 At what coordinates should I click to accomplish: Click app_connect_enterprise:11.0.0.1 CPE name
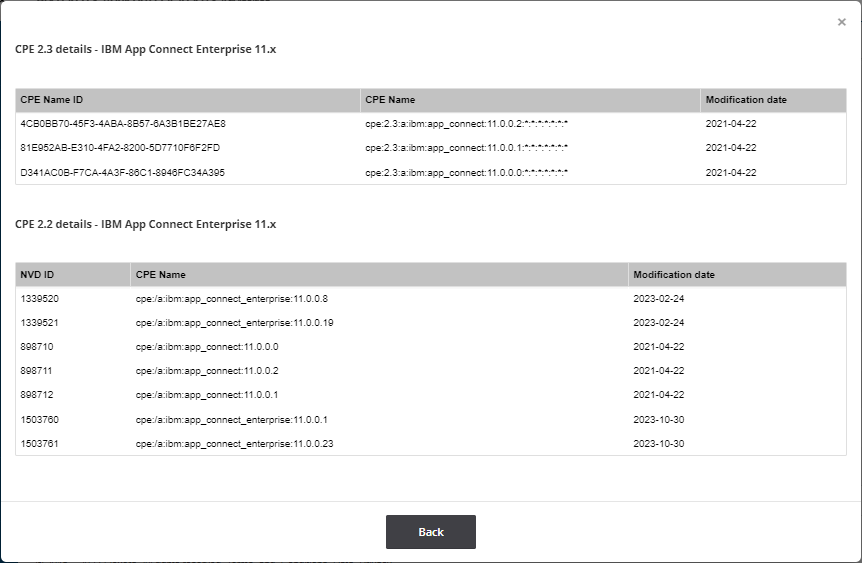tap(231, 420)
